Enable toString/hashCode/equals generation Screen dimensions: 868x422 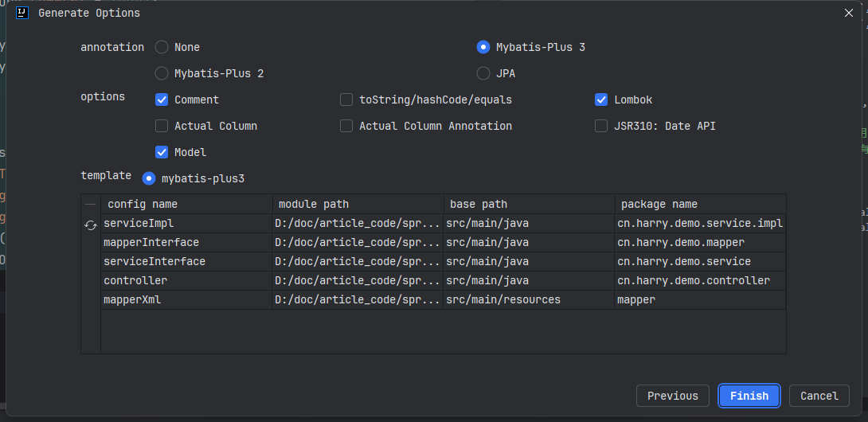tap(346, 100)
